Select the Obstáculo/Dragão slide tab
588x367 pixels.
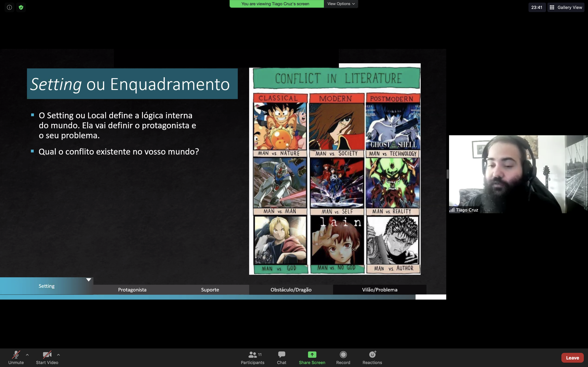pos(291,290)
